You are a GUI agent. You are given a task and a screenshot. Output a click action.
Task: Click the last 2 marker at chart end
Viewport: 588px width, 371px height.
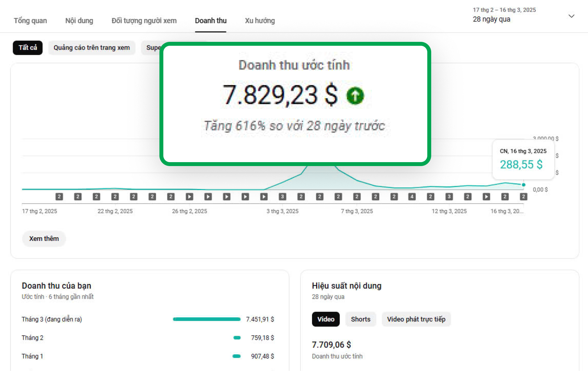(524, 196)
